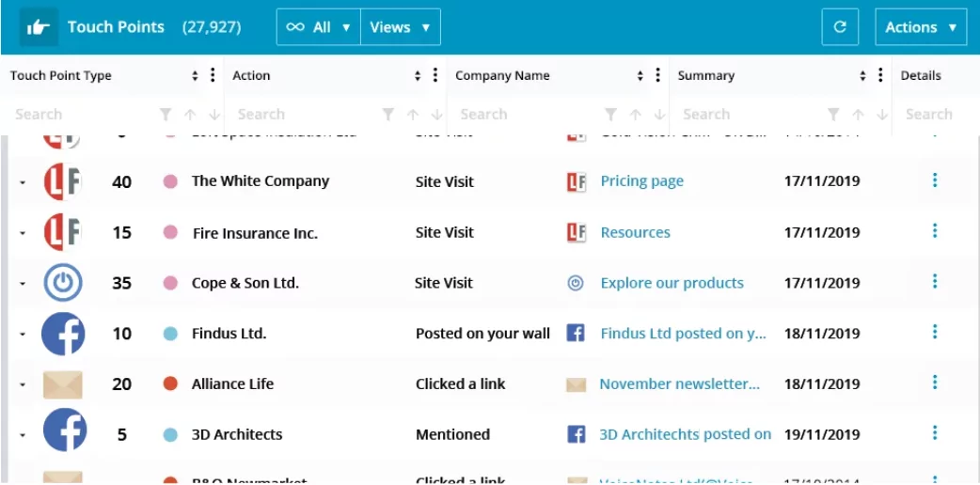Open the Resources link

click(x=635, y=232)
